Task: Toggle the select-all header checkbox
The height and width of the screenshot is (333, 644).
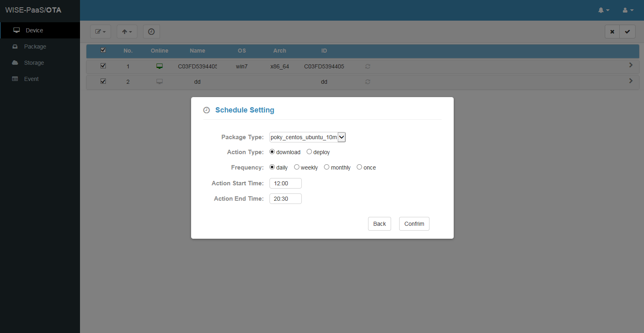Action: pyautogui.click(x=103, y=50)
